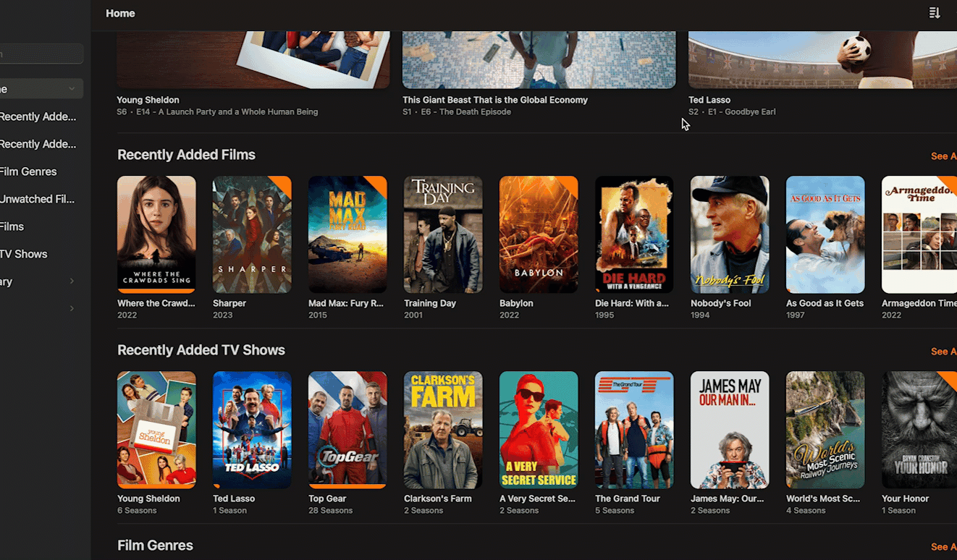Click the Recently Added Films section heading
This screenshot has height=560, width=957.
[x=186, y=155]
